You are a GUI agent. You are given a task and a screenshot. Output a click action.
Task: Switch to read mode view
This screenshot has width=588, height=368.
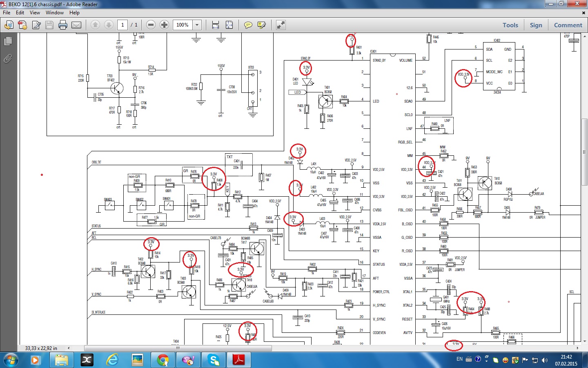(281, 25)
